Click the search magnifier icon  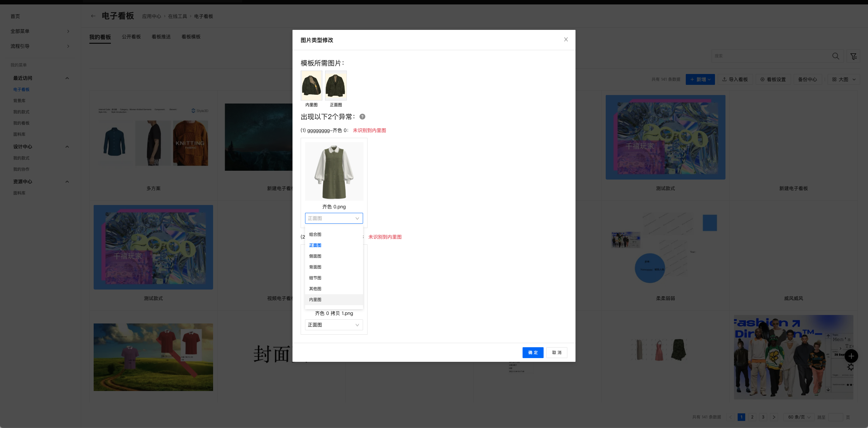coord(835,56)
